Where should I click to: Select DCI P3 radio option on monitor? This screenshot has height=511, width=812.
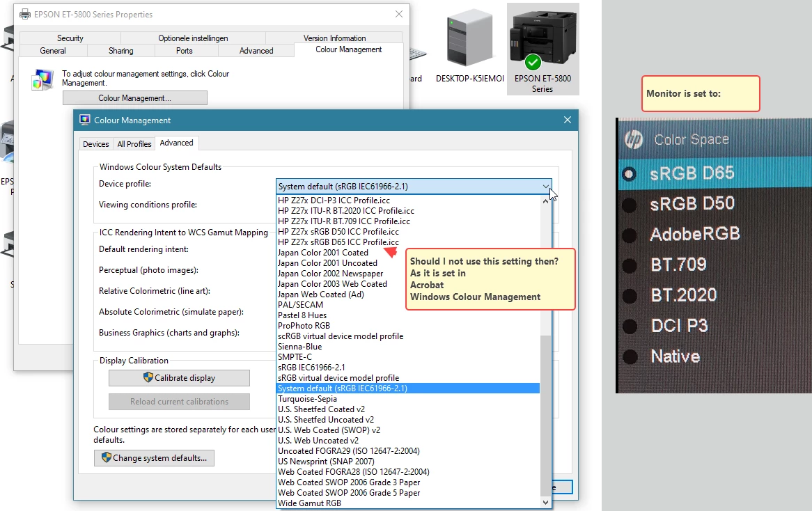click(x=630, y=327)
